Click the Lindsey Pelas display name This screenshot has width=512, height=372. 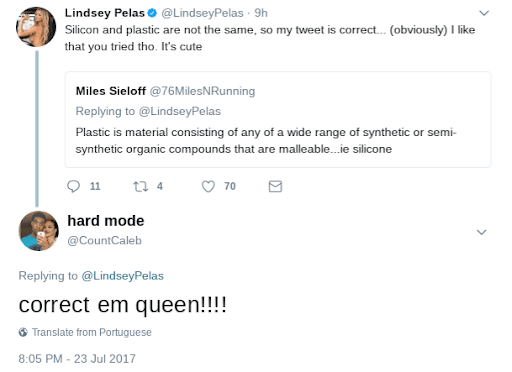(105, 13)
